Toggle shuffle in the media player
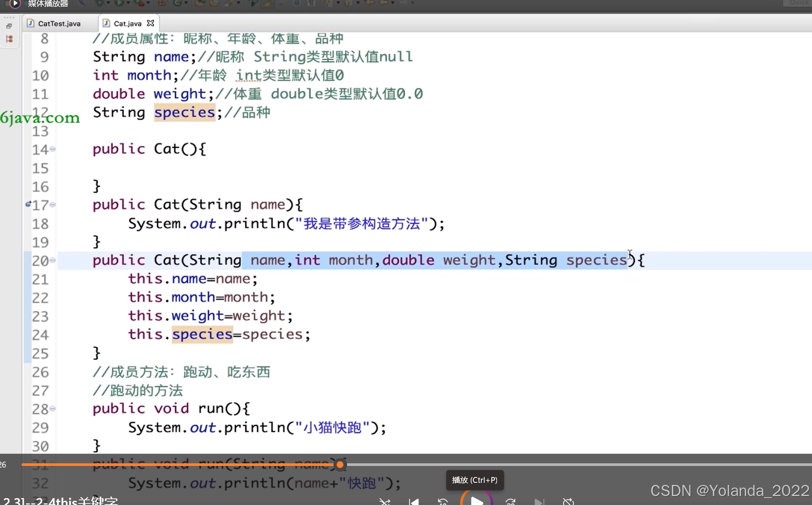The width and height of the screenshot is (812, 505). (x=385, y=501)
